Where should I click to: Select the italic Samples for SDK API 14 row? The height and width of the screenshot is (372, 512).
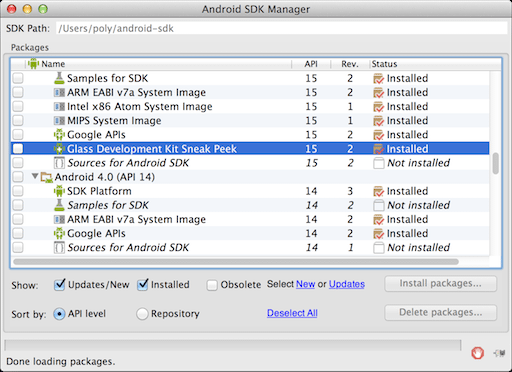(250, 205)
